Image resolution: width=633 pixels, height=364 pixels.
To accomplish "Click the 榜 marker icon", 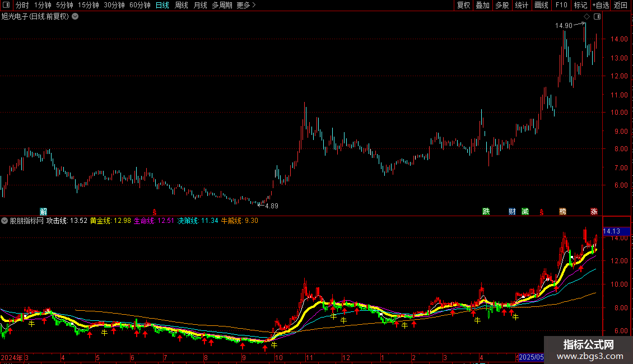I will coord(562,212).
